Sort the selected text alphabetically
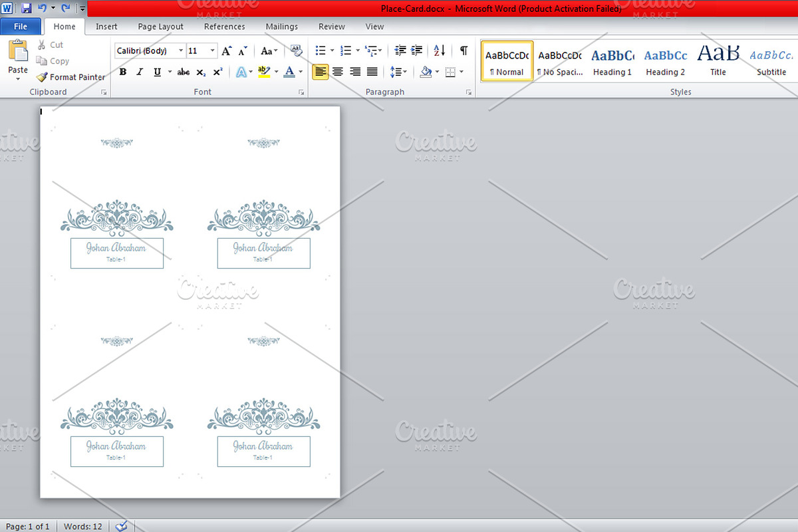The width and height of the screenshot is (798, 532). pyautogui.click(x=440, y=51)
